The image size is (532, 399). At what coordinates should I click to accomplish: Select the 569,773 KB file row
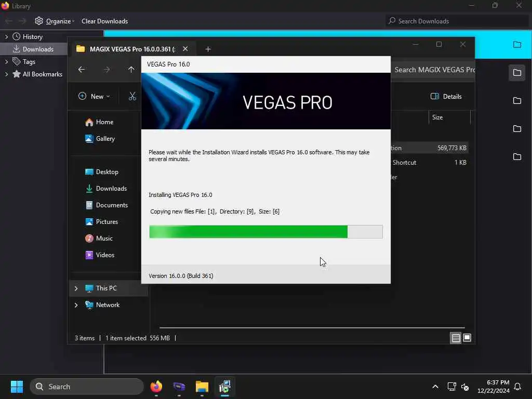click(x=429, y=148)
